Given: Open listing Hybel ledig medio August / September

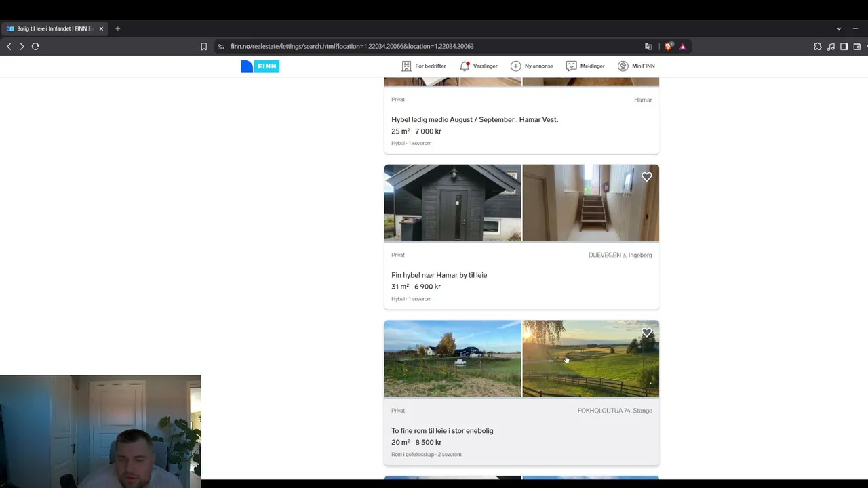Looking at the screenshot, I should (475, 119).
